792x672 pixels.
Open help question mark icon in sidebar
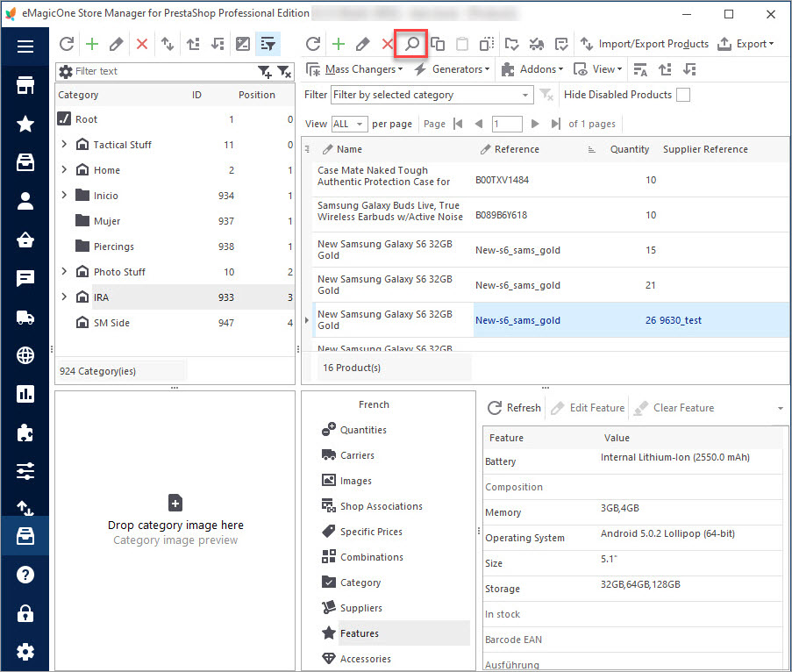tap(25, 575)
